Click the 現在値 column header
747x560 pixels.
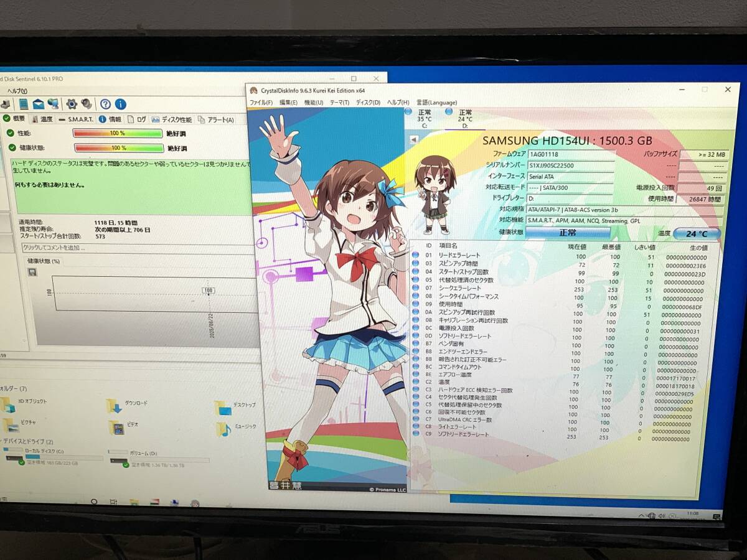[576, 247]
